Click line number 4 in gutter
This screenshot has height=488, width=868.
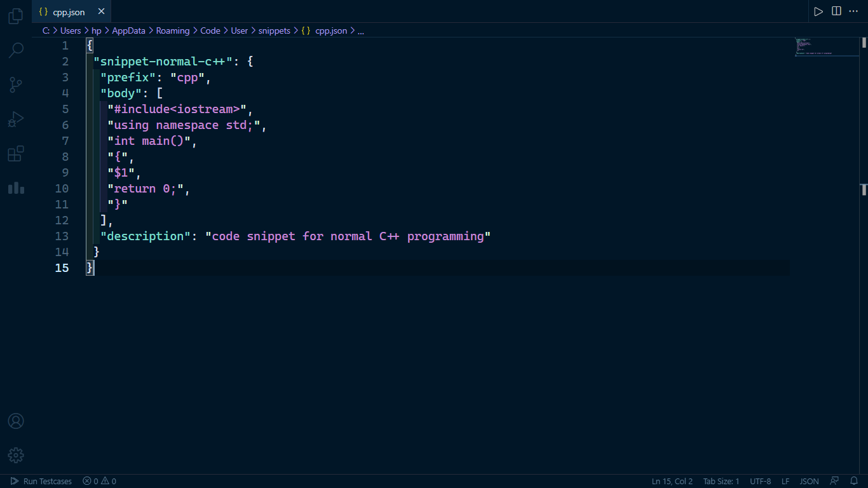pyautogui.click(x=65, y=93)
